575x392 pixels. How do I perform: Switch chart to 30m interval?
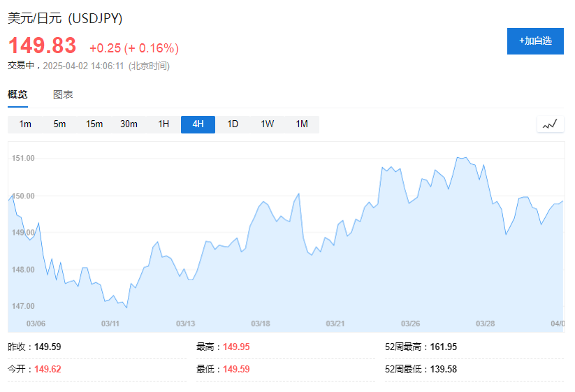[129, 124]
